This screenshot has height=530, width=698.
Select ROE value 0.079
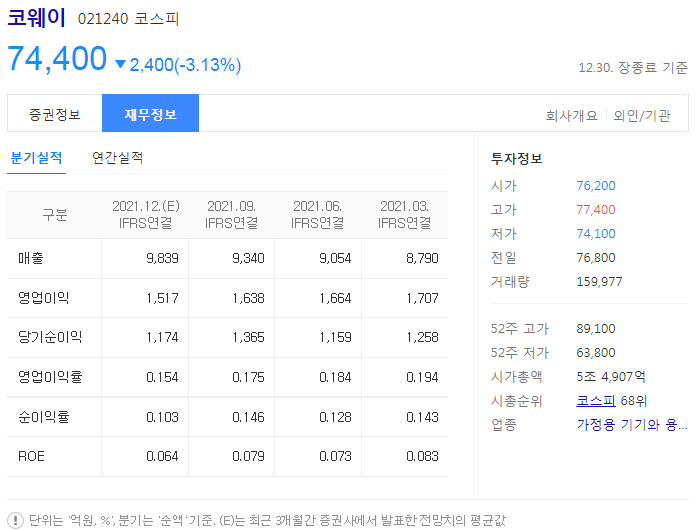click(248, 456)
